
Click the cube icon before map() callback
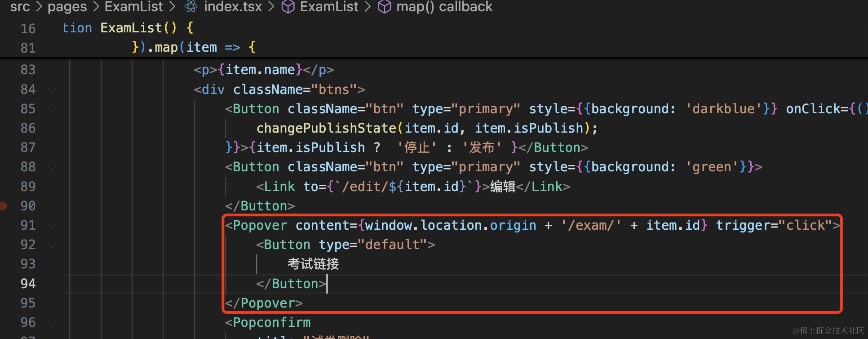point(384,7)
